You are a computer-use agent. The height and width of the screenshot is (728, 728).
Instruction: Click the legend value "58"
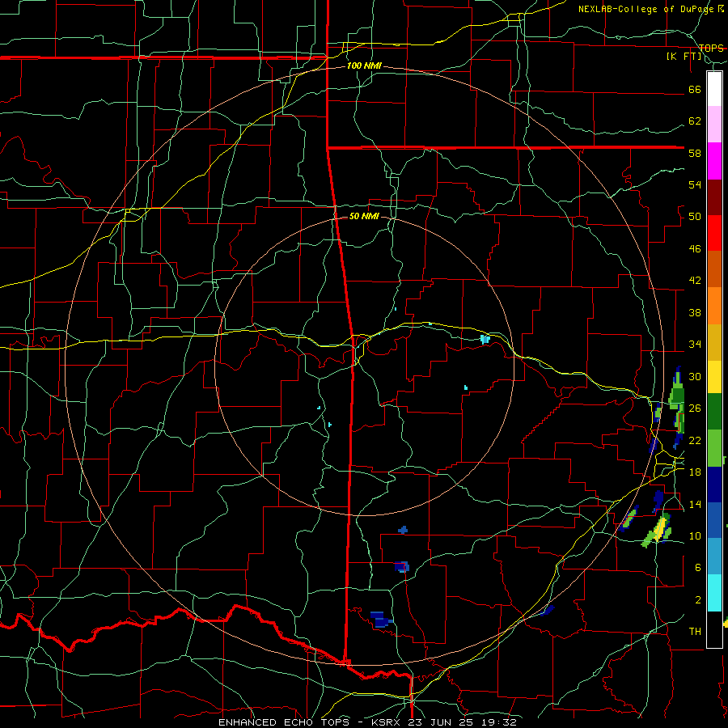[695, 153]
